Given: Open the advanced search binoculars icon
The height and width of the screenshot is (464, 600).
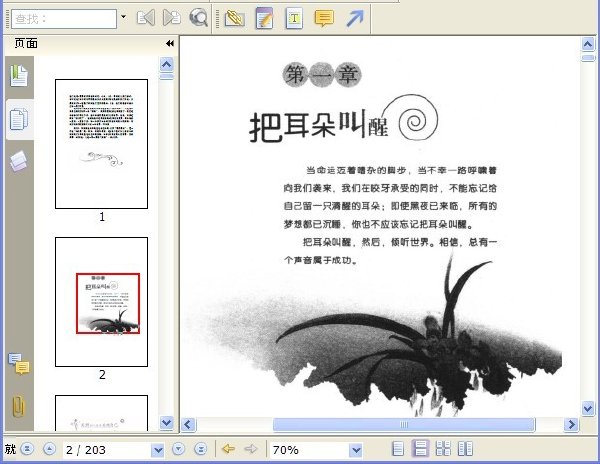Looking at the screenshot, I should tap(199, 18).
